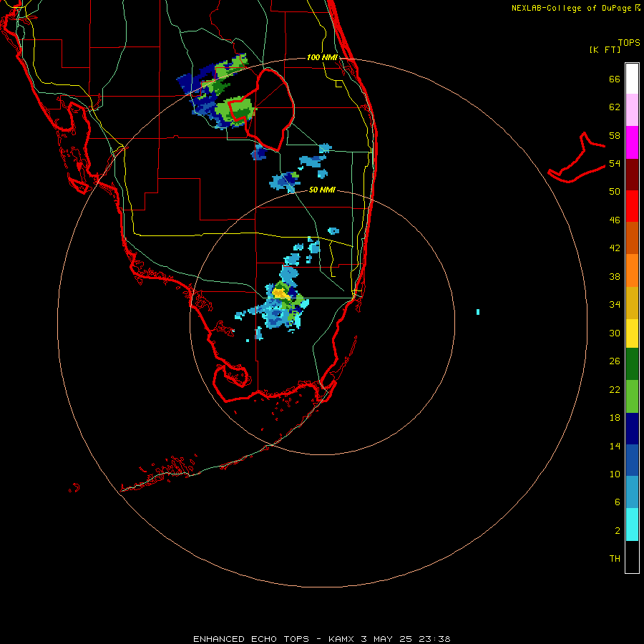644x644 pixels.
Task: Click the light pink legend swatch
Action: [632, 110]
